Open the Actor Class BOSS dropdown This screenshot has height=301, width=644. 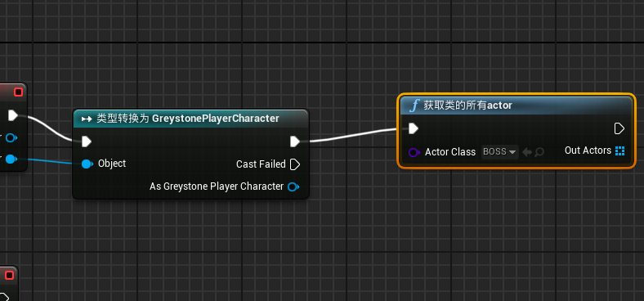click(499, 152)
